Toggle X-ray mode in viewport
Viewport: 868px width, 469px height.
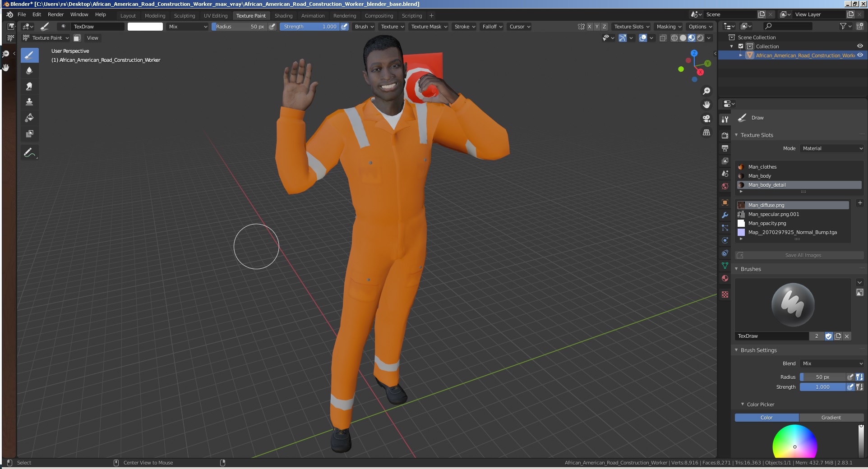[663, 38]
